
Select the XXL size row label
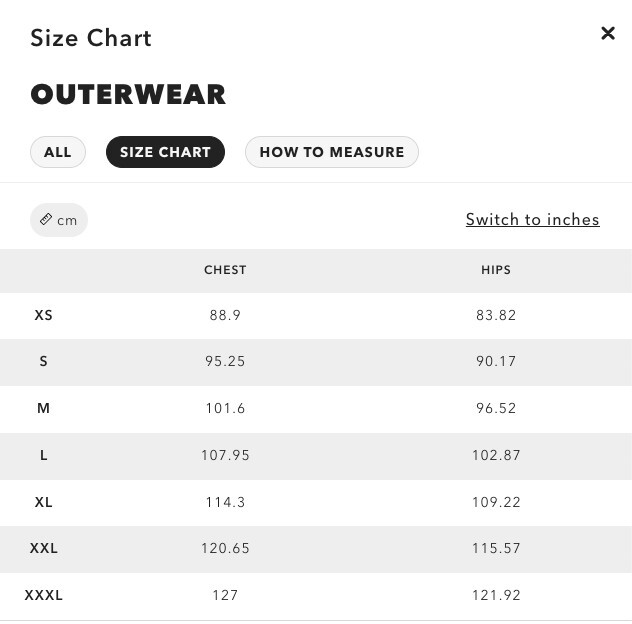(x=44, y=548)
